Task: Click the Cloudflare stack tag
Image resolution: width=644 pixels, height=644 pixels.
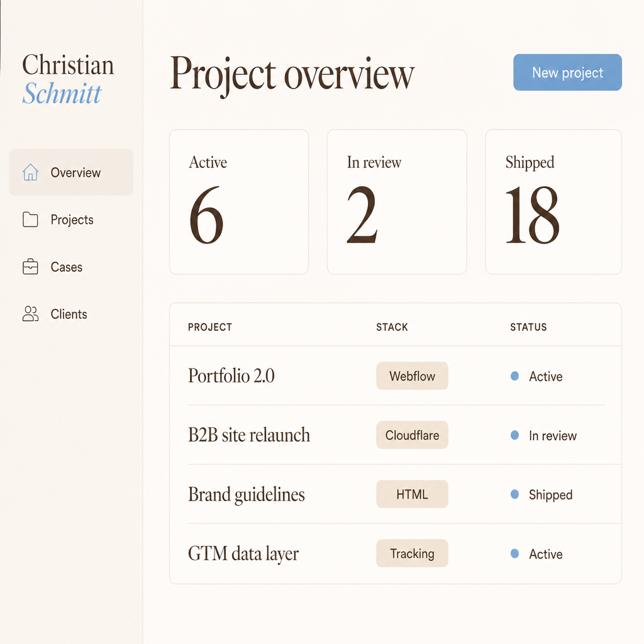Action: click(x=412, y=435)
